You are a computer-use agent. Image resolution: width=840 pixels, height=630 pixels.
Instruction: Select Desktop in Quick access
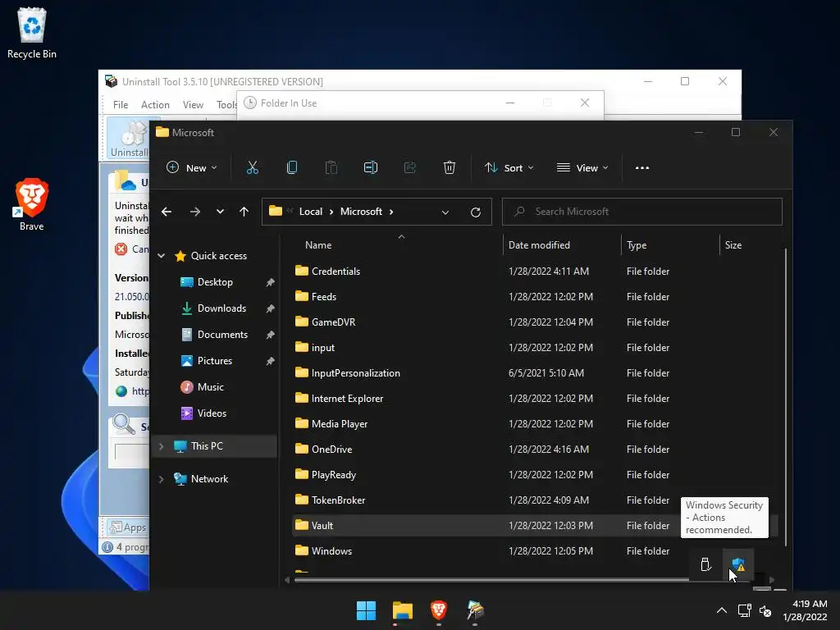pos(215,282)
